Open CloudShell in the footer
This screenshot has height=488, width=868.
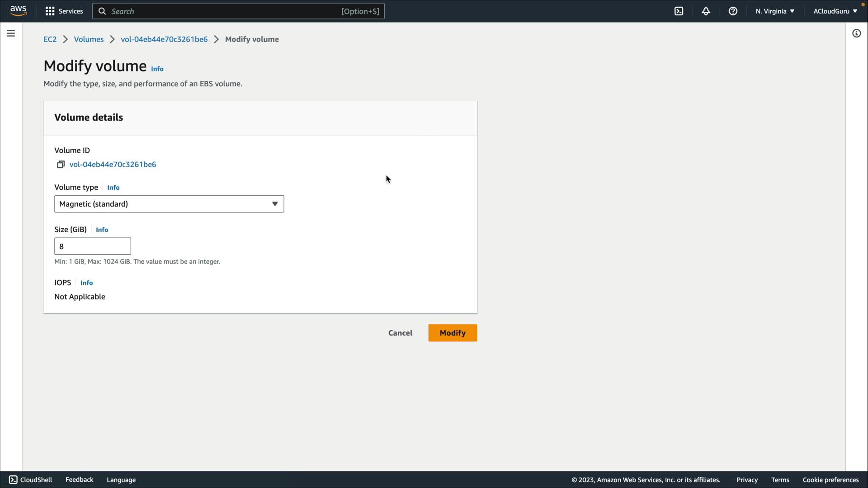pos(30,480)
